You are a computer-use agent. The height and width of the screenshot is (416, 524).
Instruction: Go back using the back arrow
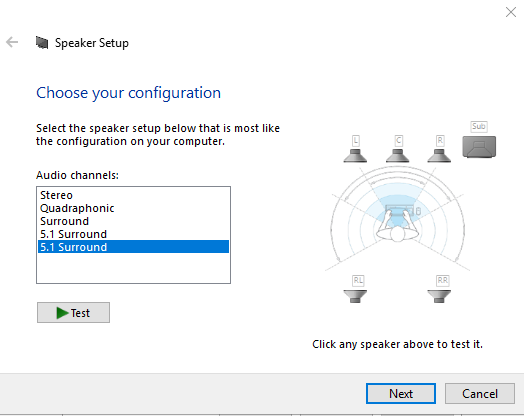pyautogui.click(x=12, y=42)
